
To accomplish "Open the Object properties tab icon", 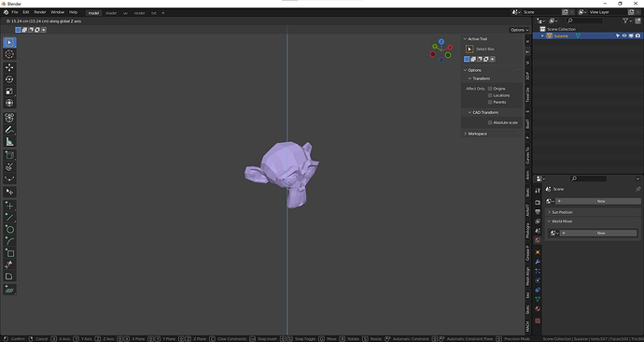I will (538, 252).
